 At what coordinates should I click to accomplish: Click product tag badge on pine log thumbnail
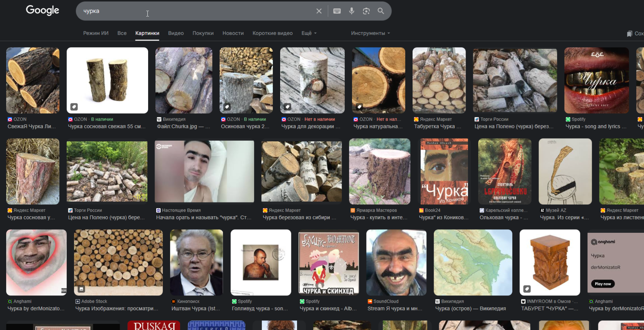point(74,107)
